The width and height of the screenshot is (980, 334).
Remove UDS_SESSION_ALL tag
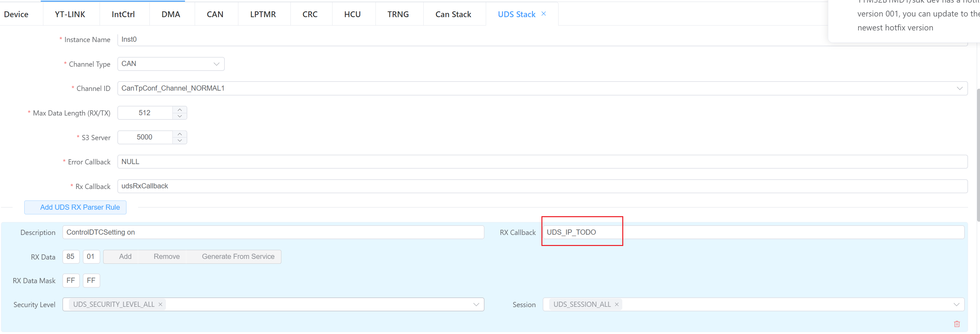point(616,304)
